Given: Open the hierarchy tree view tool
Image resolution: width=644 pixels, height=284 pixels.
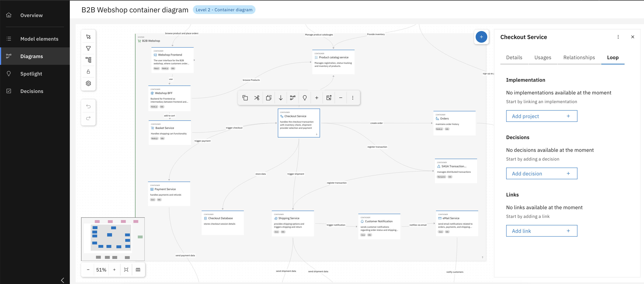Looking at the screenshot, I should click(x=88, y=60).
